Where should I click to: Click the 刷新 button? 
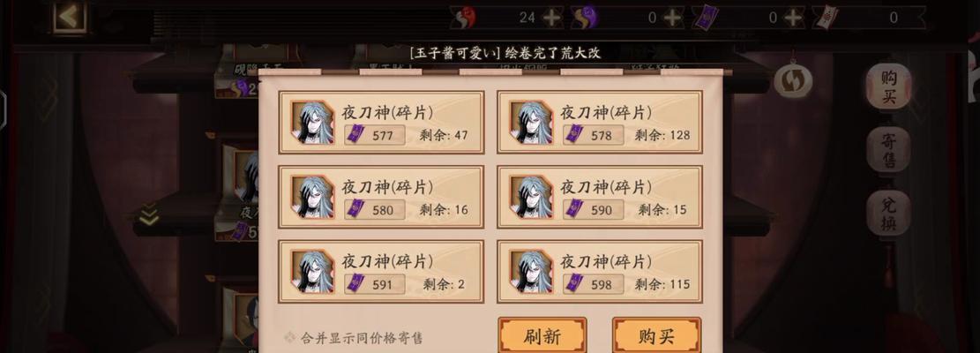pyautogui.click(x=542, y=336)
